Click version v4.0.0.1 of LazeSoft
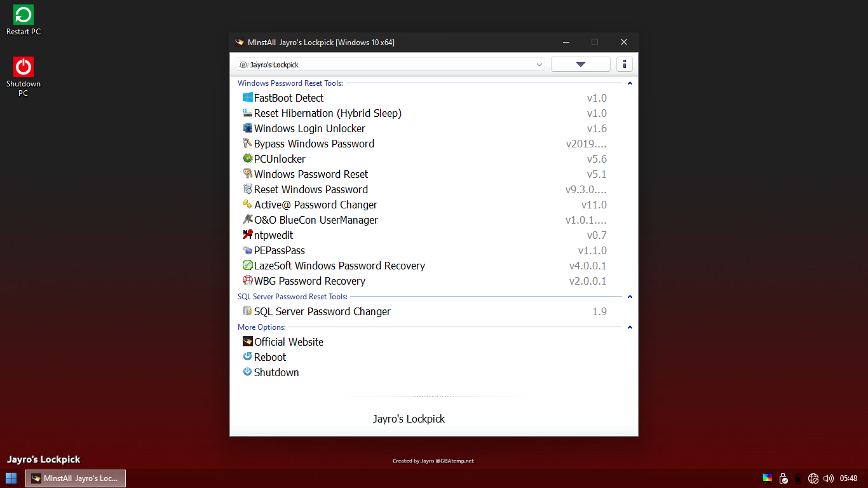The width and height of the screenshot is (868, 488). pos(588,266)
